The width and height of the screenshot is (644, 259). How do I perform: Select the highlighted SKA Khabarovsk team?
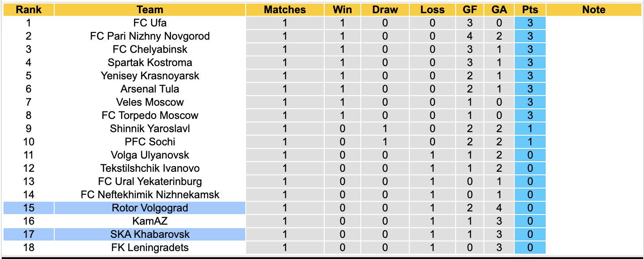150,234
